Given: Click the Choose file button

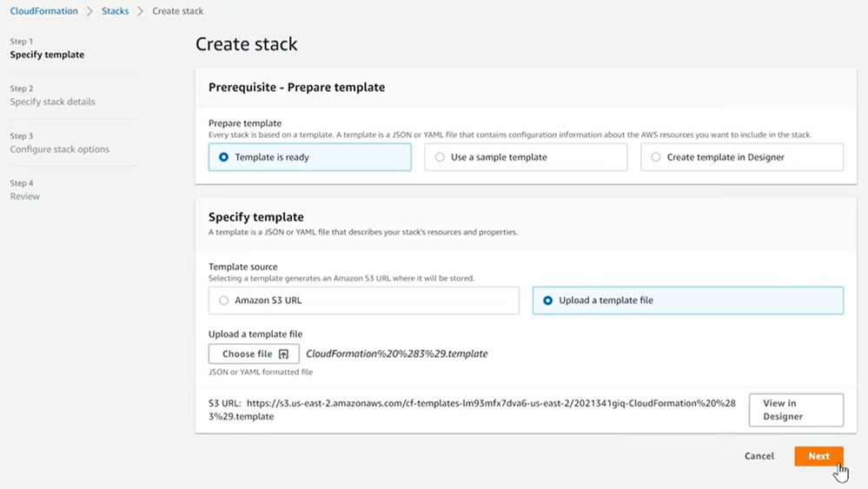Looking at the screenshot, I should tap(254, 354).
